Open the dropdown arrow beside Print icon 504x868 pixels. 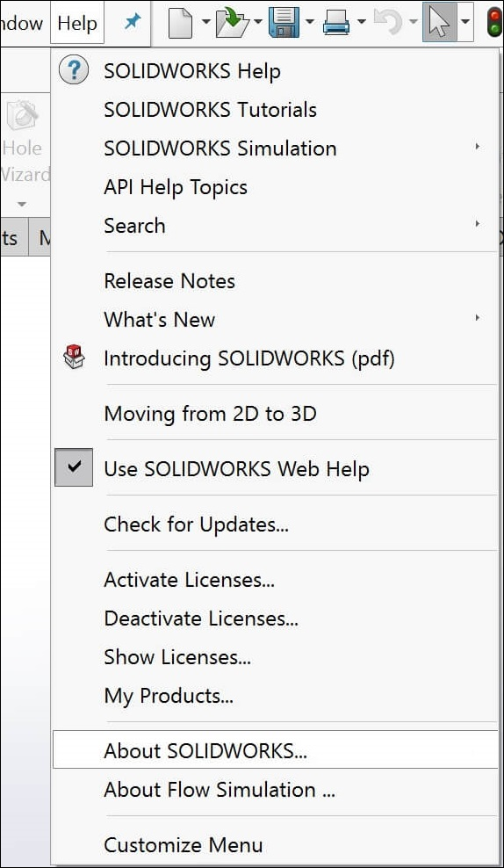361,22
